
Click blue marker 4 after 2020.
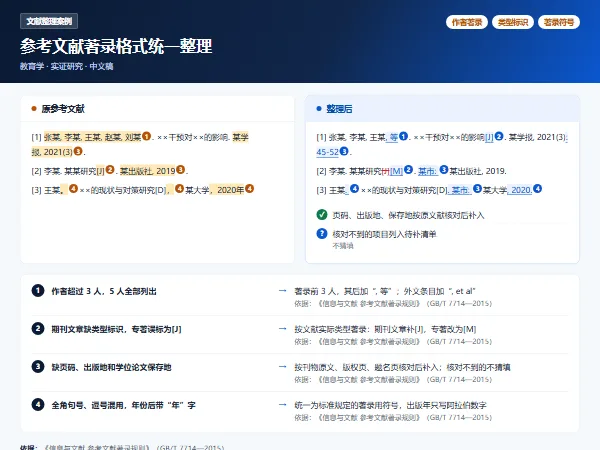coord(538,189)
